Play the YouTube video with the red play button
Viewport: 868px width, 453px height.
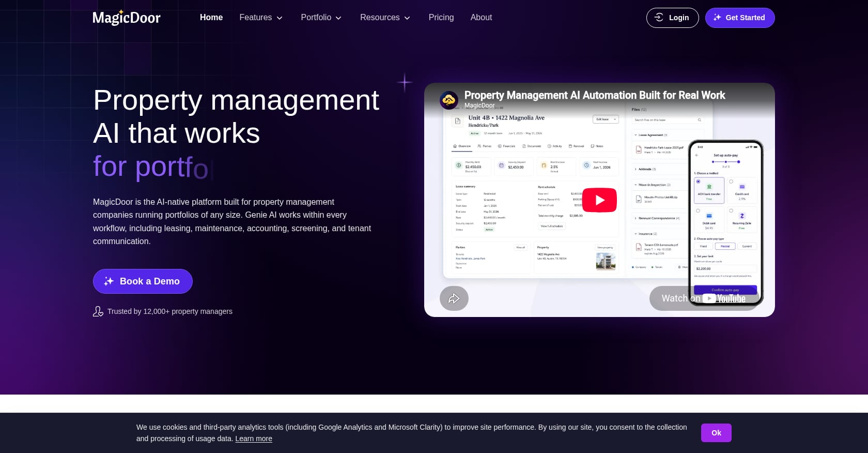(x=599, y=200)
